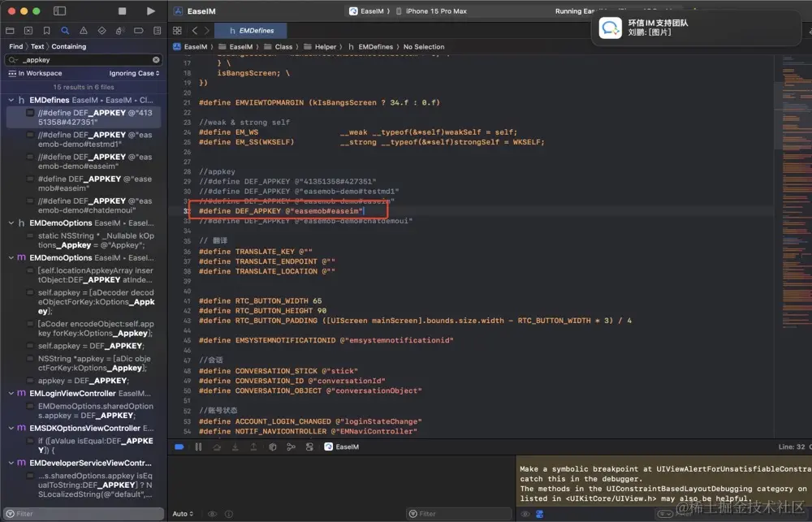Collapse EMLoginViewController results group
This screenshot has height=522, width=812.
coord(11,394)
